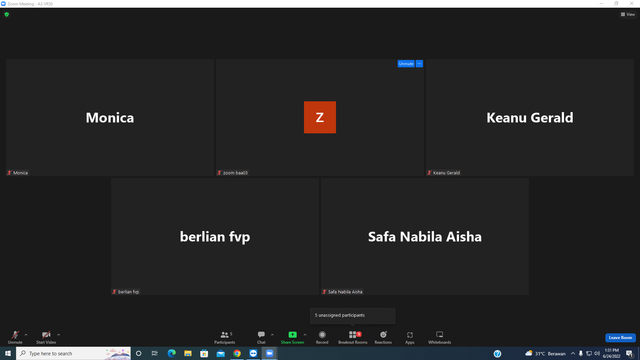
Task: Click the active Zoom taskbar icon
Action: pyautogui.click(x=269, y=353)
